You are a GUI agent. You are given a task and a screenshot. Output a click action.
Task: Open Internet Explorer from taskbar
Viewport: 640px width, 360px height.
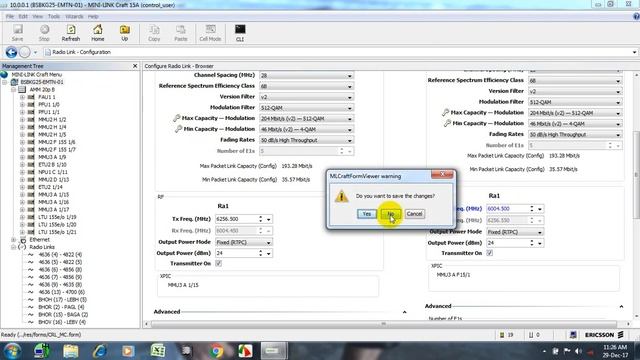tap(99, 351)
